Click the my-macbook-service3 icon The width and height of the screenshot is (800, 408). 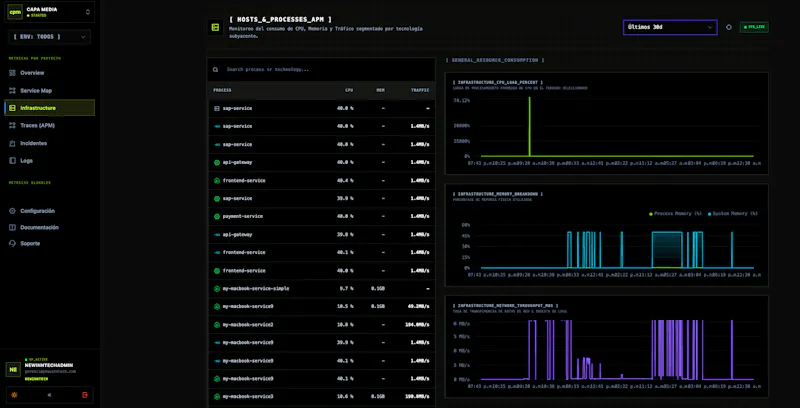pyautogui.click(x=216, y=397)
